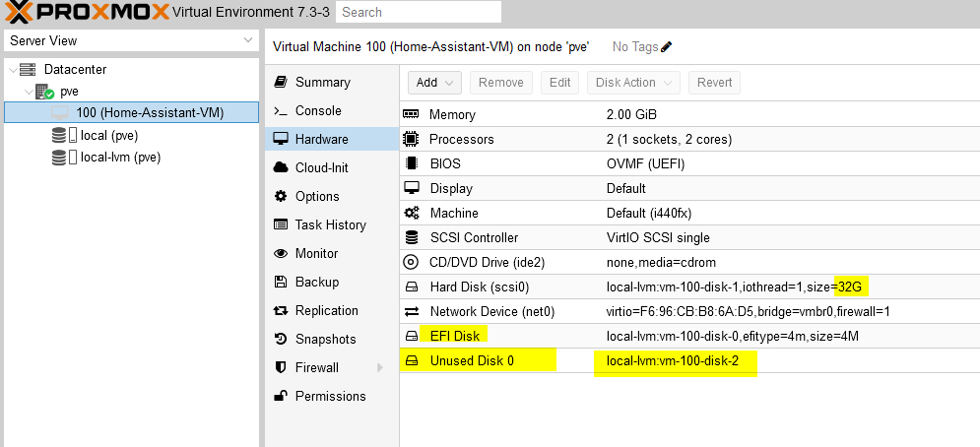Click the Firewall shield icon
Image resolution: width=980 pixels, height=447 pixels.
[x=281, y=367]
